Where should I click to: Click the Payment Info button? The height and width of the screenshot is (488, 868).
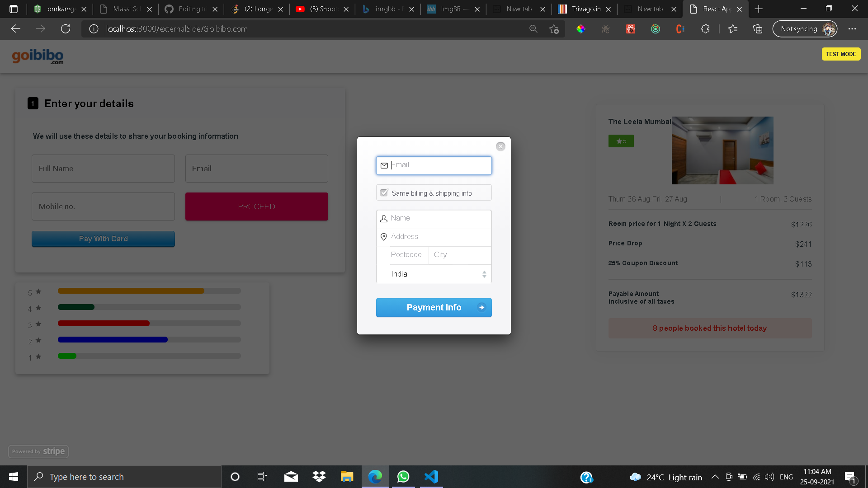434,308
